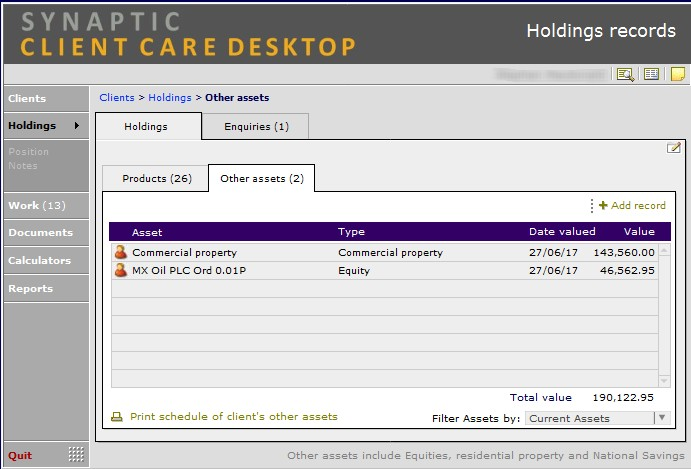Viewport: 691px width, 469px height.
Task: Expand the Holdings sidebar arrow
Action: click(77, 126)
